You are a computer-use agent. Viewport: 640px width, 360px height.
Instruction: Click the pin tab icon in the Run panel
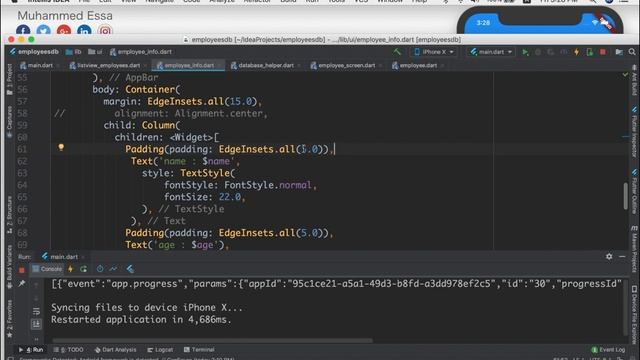pyautogui.click(x=22, y=283)
